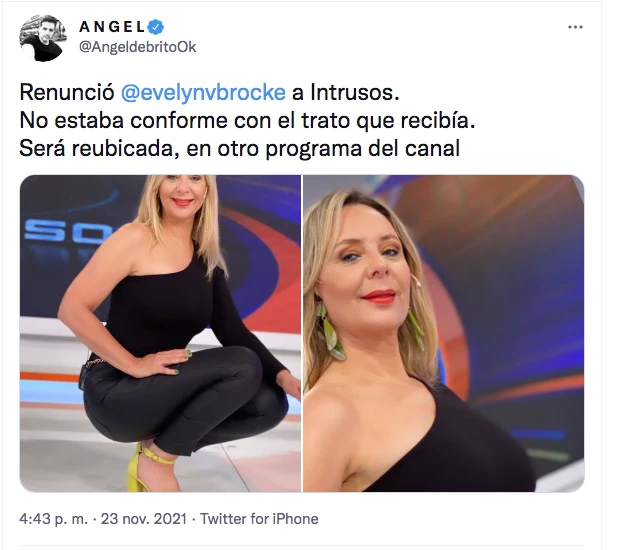Screen dimensions: 620x550
Task: Click the word 'Renunció' in the tweet
Action: coord(67,93)
